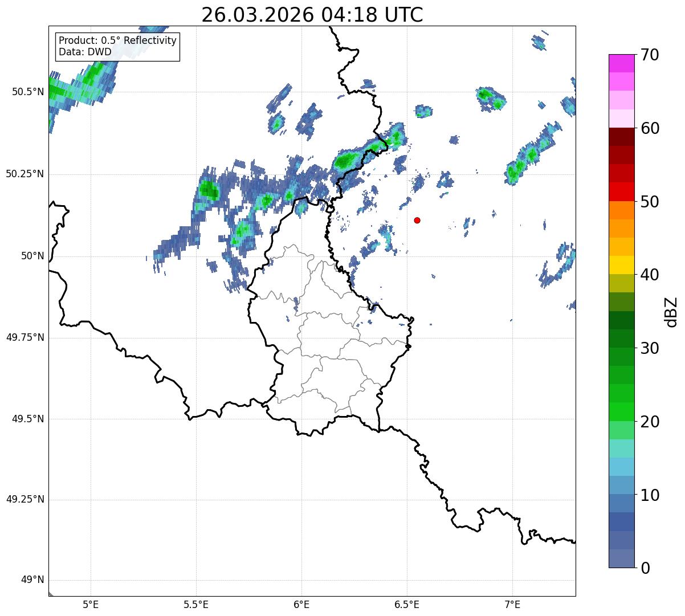Click the latitude label 49°N
Image resolution: width=685 pixels, height=616 pixels.
(32, 580)
